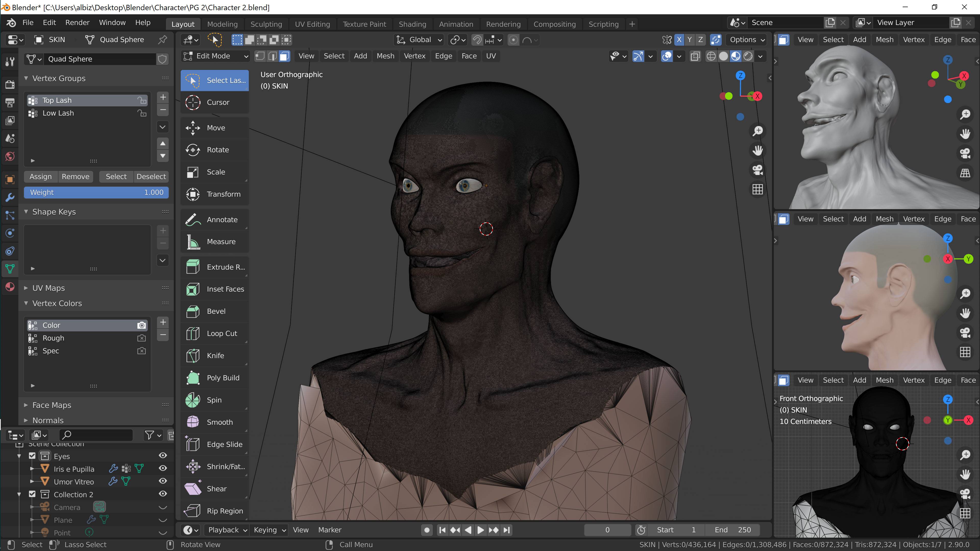
Task: Adjust the Weight slider
Action: point(96,192)
